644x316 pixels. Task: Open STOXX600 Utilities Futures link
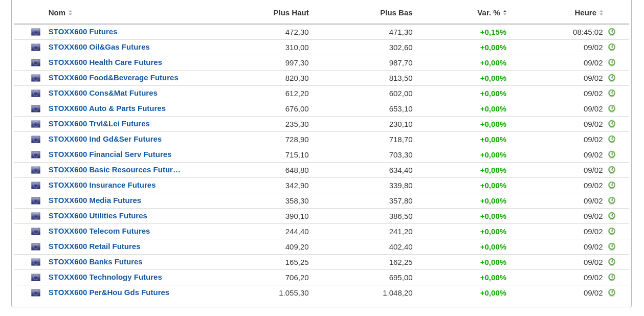98,216
